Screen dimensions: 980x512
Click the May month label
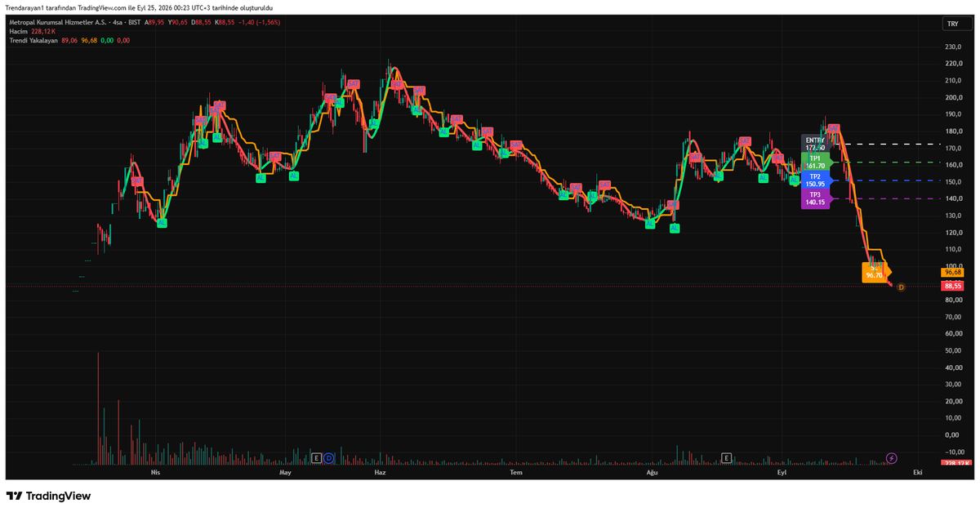(x=285, y=472)
